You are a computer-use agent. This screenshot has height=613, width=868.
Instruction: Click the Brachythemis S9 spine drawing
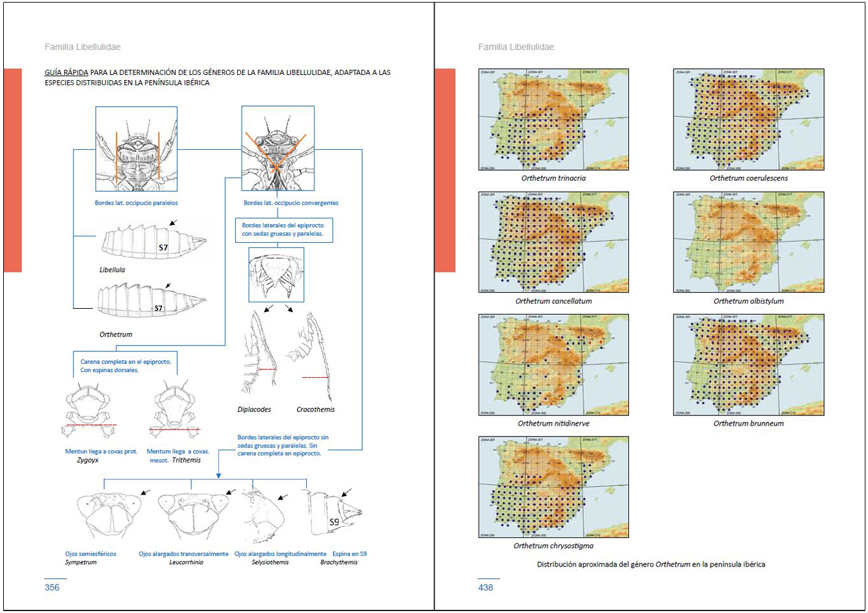333,514
